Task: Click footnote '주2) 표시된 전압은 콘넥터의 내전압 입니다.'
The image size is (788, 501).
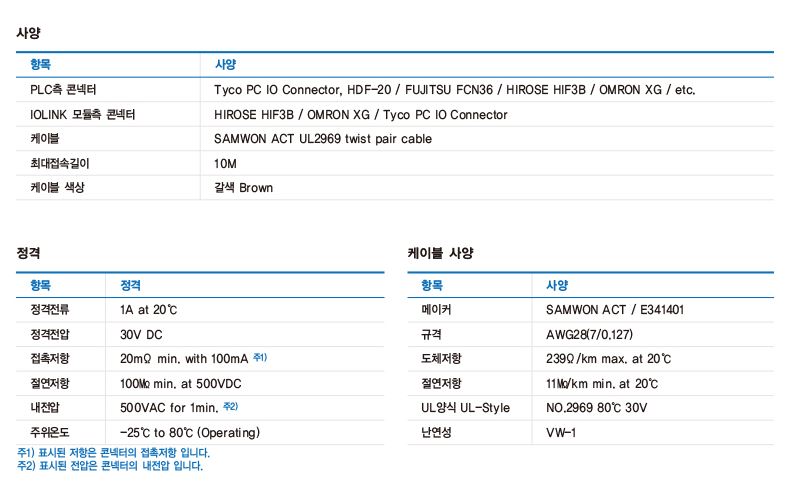Action: 110,465
